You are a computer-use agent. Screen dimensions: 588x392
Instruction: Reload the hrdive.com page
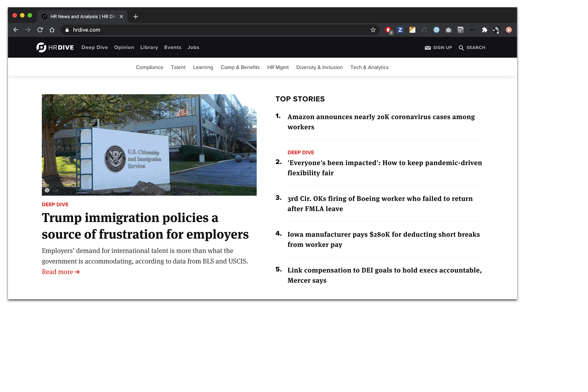(x=40, y=30)
